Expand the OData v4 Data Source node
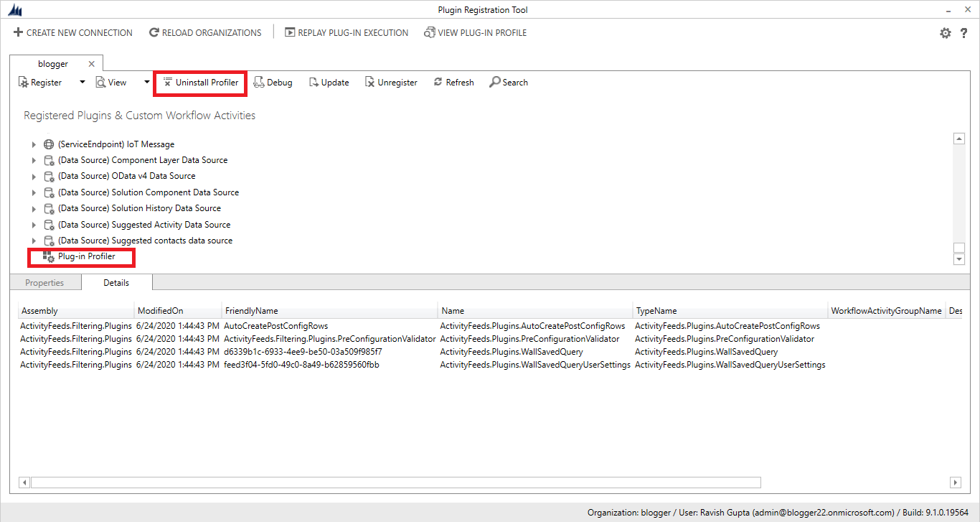980x522 pixels. 33,176
